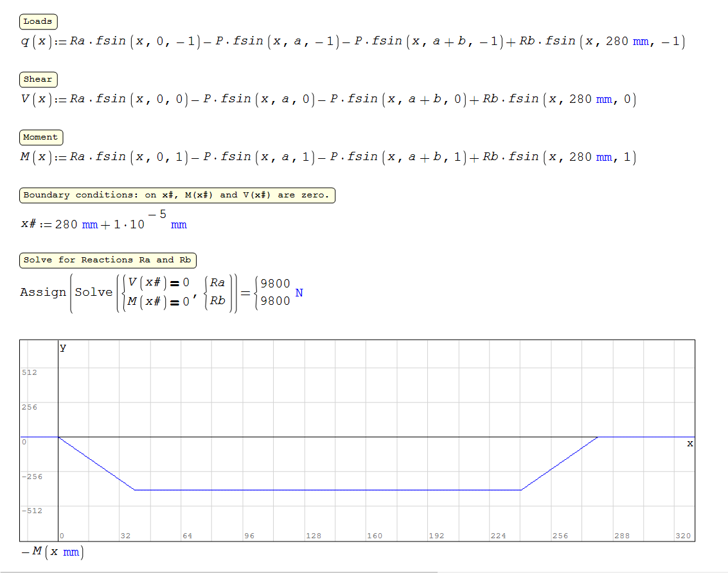This screenshot has height=573, width=728.
Task: Click the Boundary conditions text note
Action: 177,196
